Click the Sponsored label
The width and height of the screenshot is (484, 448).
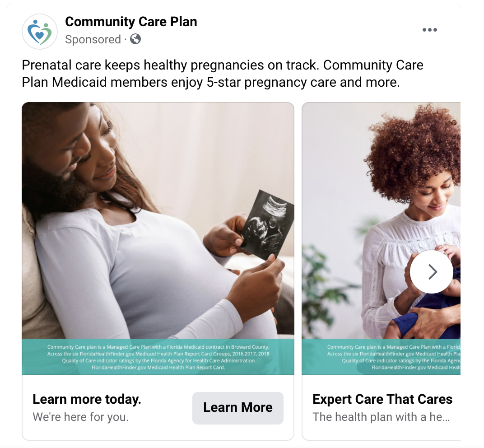click(x=93, y=40)
